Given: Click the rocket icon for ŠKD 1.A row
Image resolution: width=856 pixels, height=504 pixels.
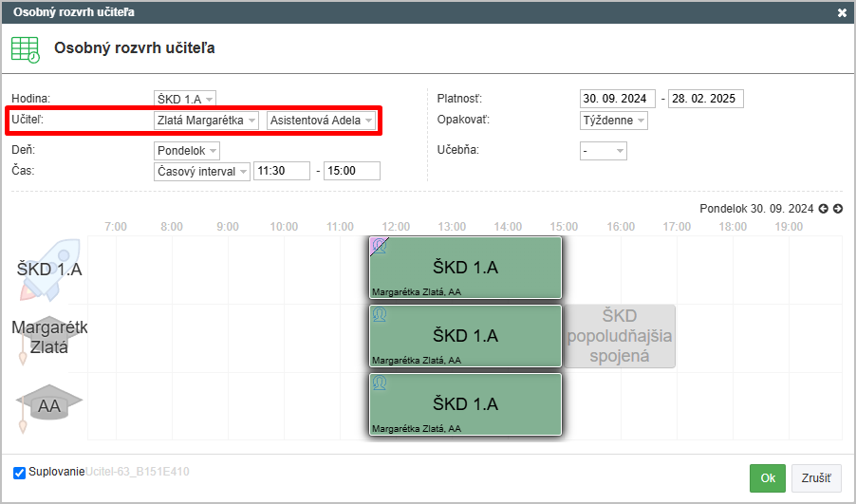Looking at the screenshot, I should coord(49,270).
